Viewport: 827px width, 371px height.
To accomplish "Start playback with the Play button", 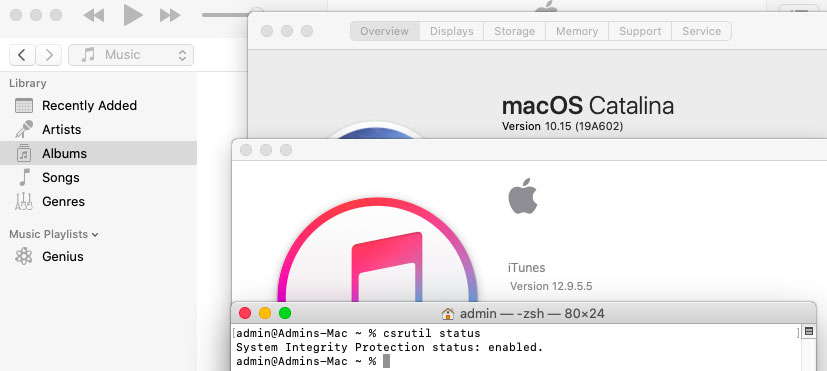I will [x=133, y=15].
